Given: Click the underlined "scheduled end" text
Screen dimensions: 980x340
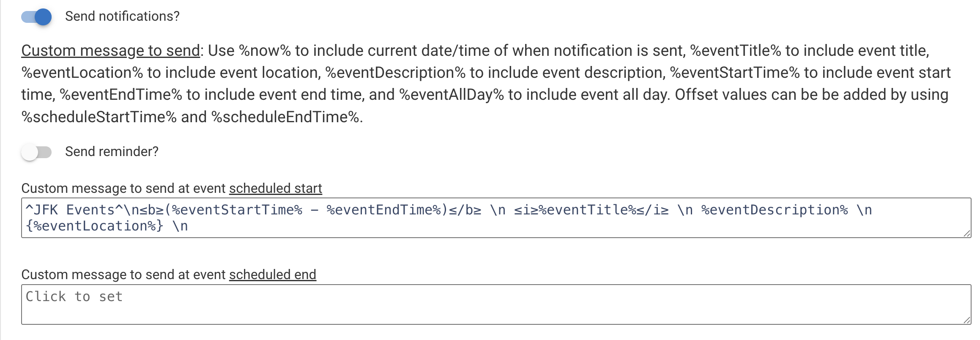Looking at the screenshot, I should click(x=272, y=274).
